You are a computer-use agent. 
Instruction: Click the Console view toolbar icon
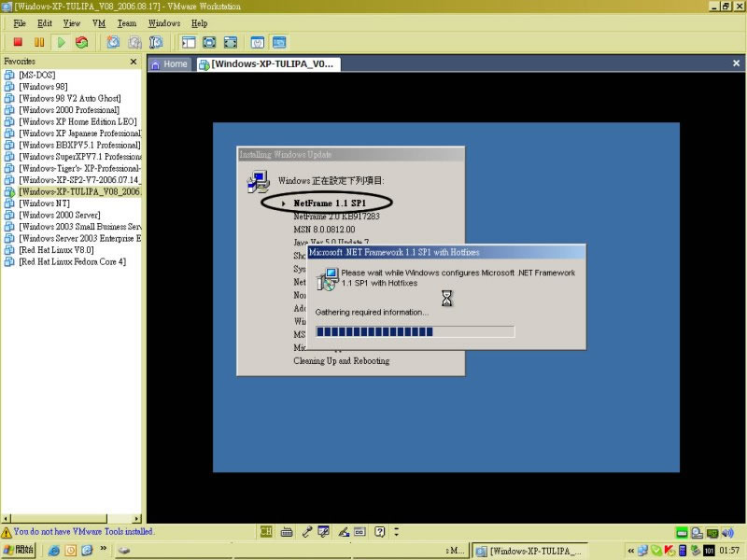click(279, 42)
